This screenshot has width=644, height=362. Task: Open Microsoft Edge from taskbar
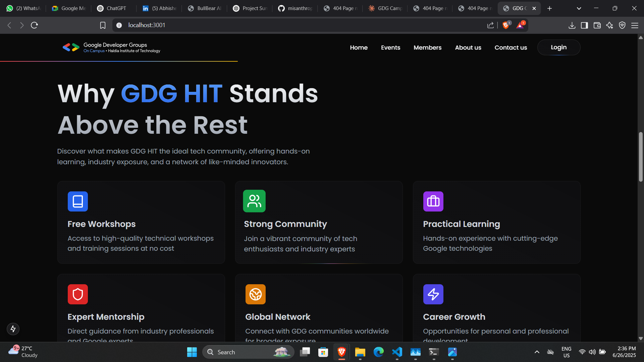coord(379,352)
